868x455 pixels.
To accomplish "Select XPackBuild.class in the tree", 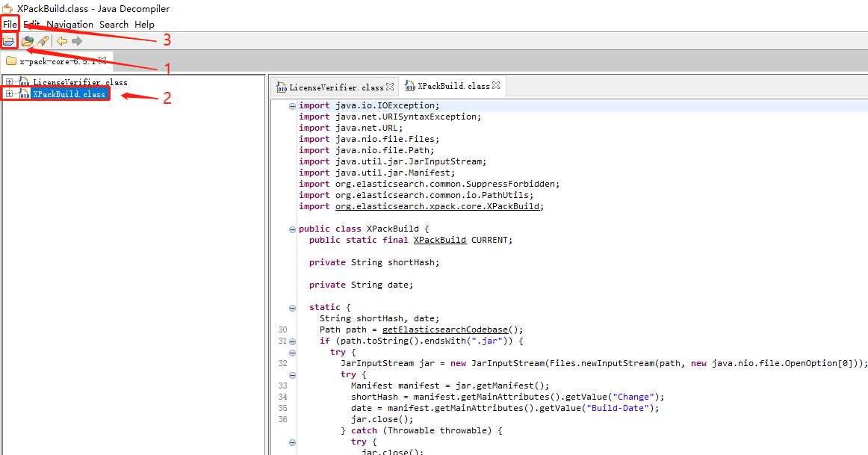I will [x=69, y=94].
